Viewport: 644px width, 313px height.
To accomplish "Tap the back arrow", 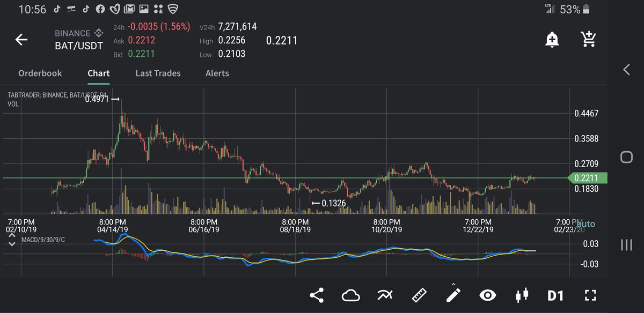I will 21,40.
